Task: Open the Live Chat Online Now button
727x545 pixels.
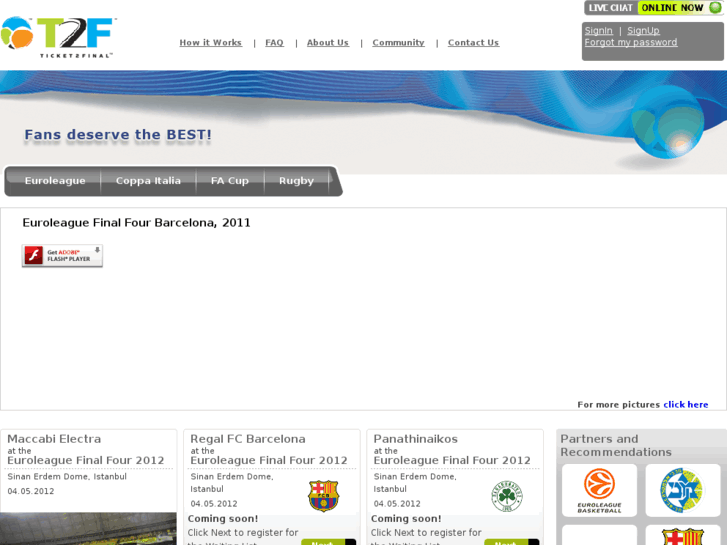Action: pos(654,7)
